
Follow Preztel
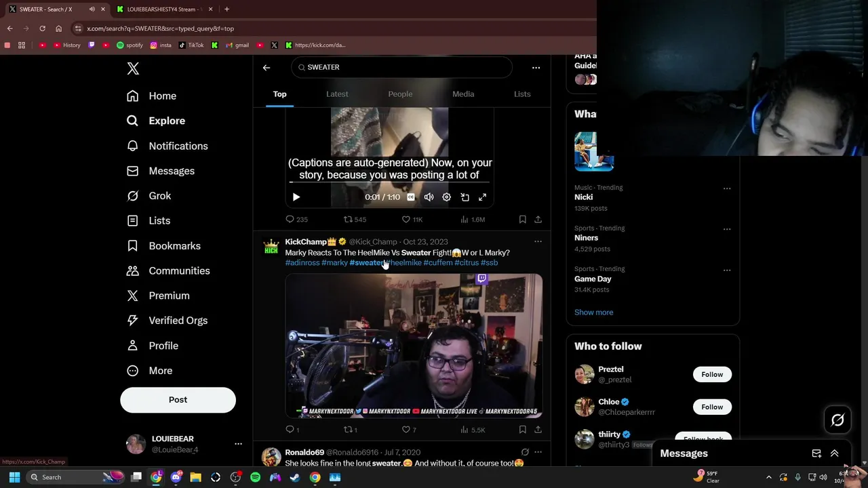(x=712, y=374)
